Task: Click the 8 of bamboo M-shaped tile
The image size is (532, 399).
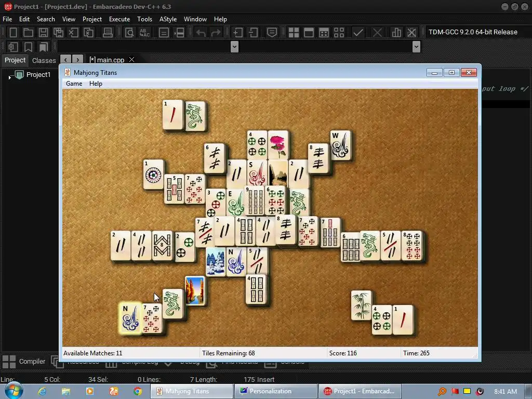Action: click(x=162, y=246)
